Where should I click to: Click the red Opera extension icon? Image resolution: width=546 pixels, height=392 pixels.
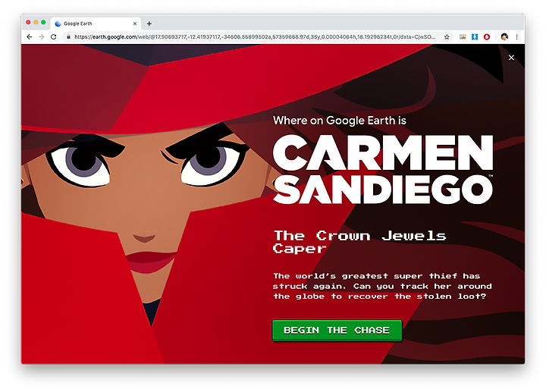[487, 37]
